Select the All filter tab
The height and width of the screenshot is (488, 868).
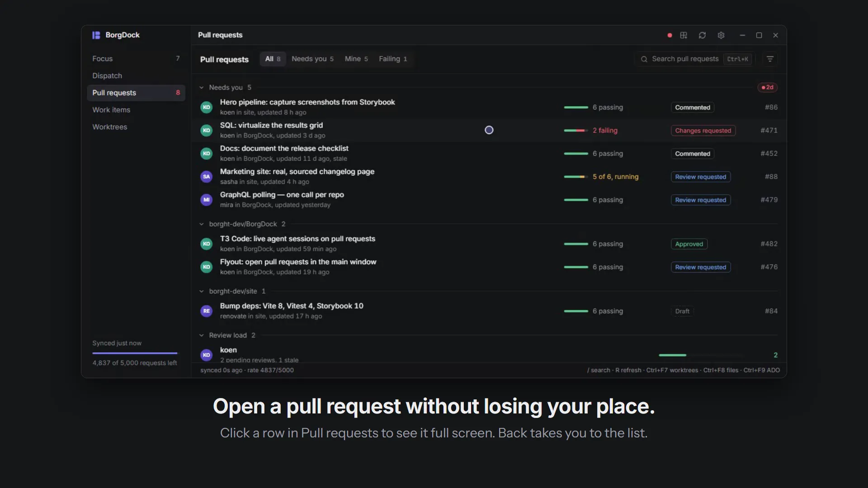(x=273, y=59)
